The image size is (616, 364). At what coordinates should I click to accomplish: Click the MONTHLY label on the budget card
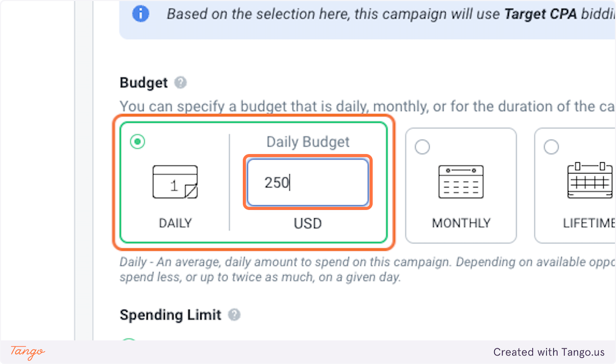[x=460, y=223]
